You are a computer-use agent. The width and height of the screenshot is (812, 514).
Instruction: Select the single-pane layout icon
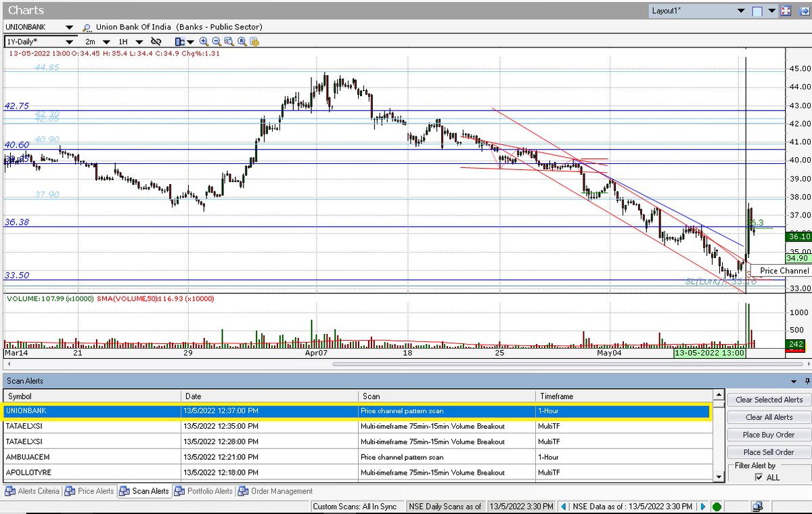tap(757, 11)
